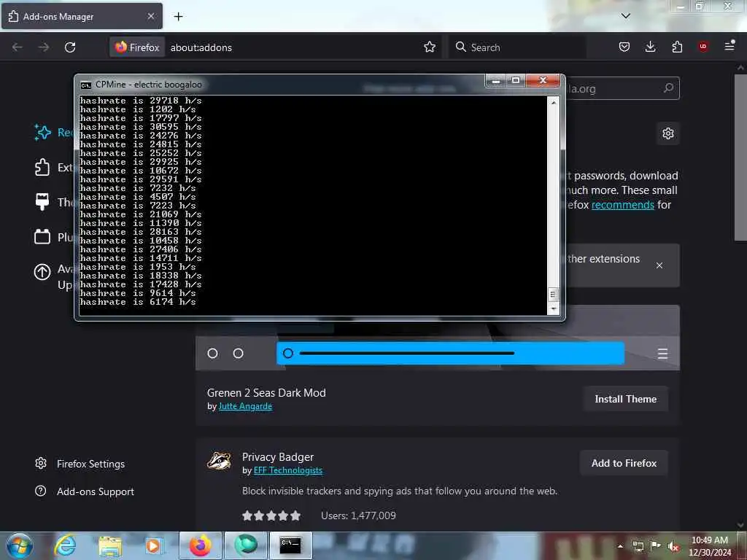Click the 'Users: 1,477,009' text
Screen dimensions: 747x560
click(358, 516)
